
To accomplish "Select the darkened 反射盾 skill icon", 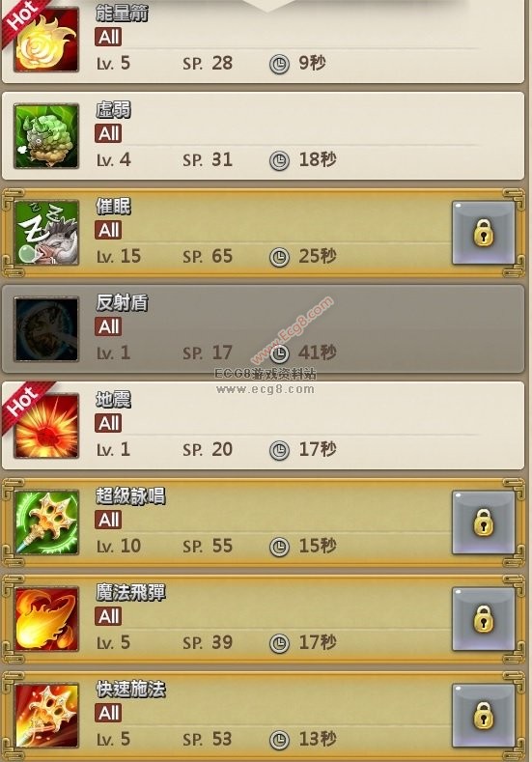I will click(x=46, y=329).
